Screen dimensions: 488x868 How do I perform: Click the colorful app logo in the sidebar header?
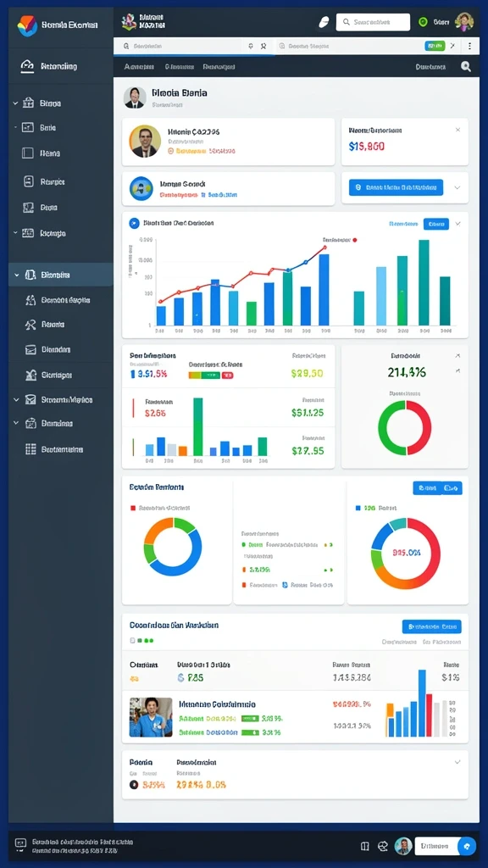tap(27, 25)
